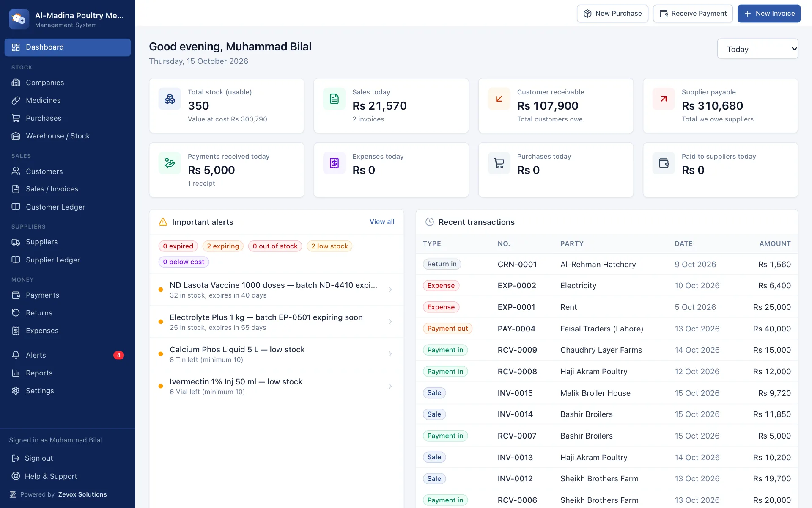Open the Medicines menu label

(x=43, y=100)
